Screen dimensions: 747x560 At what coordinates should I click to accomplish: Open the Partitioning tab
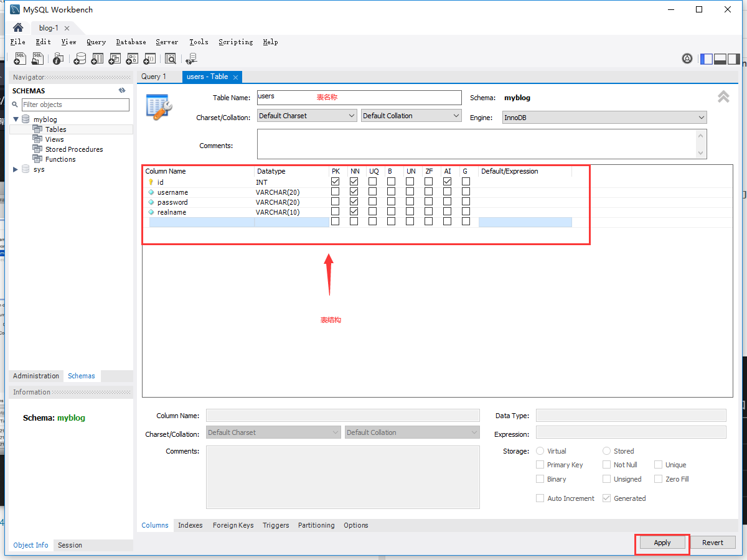(x=316, y=525)
